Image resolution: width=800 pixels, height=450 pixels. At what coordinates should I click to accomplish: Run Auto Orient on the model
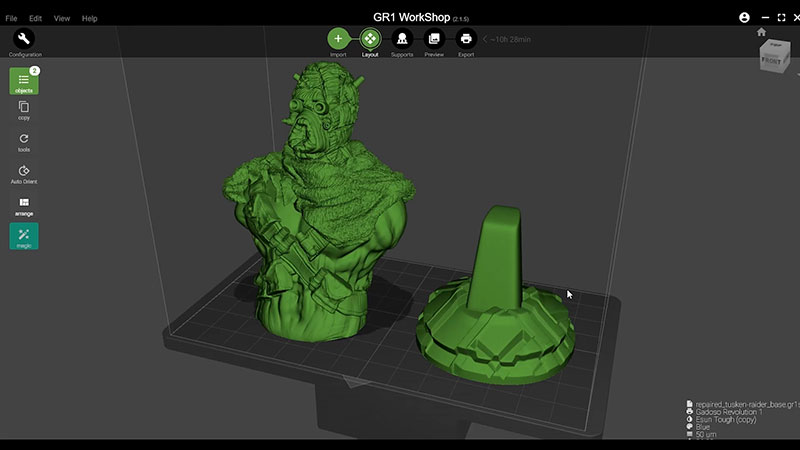coord(24,173)
